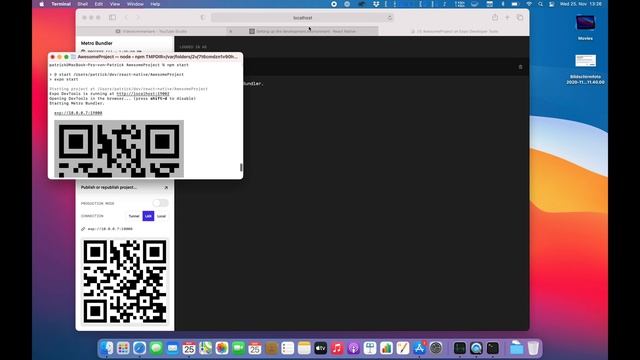Show Safari tab overview
The height and width of the screenshot is (360, 640).
pyautogui.click(x=520, y=18)
